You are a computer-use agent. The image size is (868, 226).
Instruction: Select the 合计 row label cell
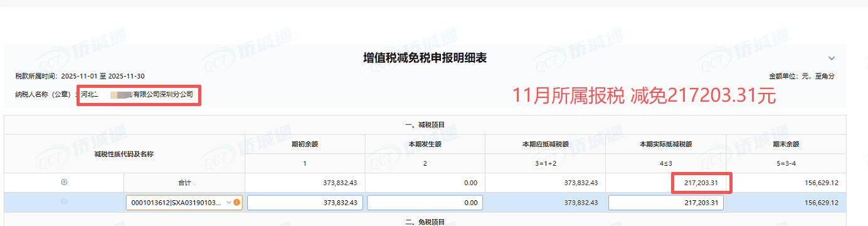coord(184,183)
